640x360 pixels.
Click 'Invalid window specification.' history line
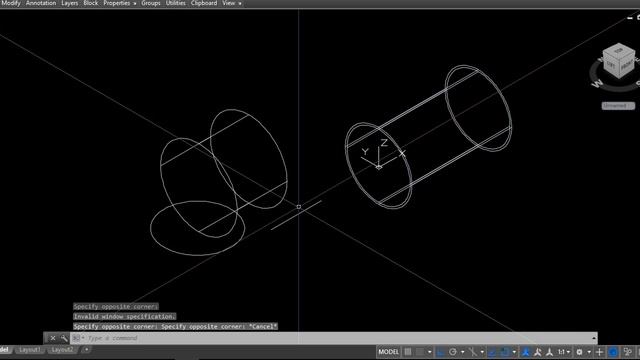point(124,316)
